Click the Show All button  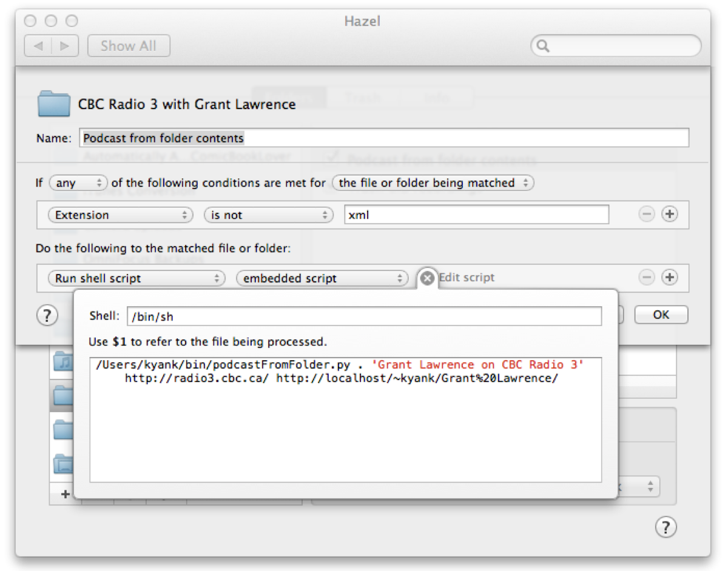pyautogui.click(x=129, y=46)
